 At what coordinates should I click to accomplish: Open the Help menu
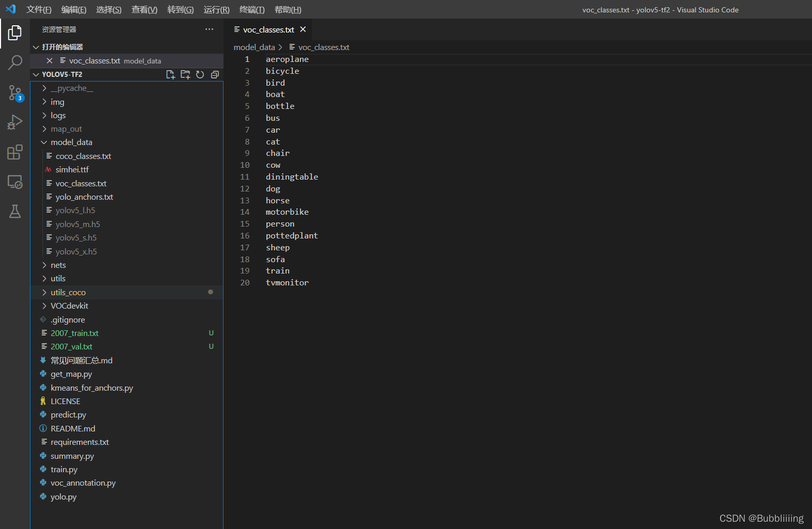click(x=288, y=10)
